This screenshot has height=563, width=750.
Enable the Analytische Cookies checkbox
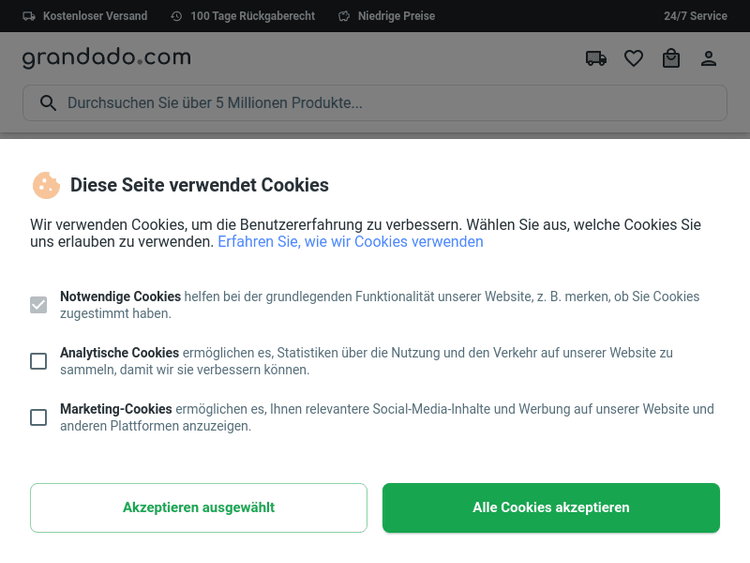(x=38, y=361)
